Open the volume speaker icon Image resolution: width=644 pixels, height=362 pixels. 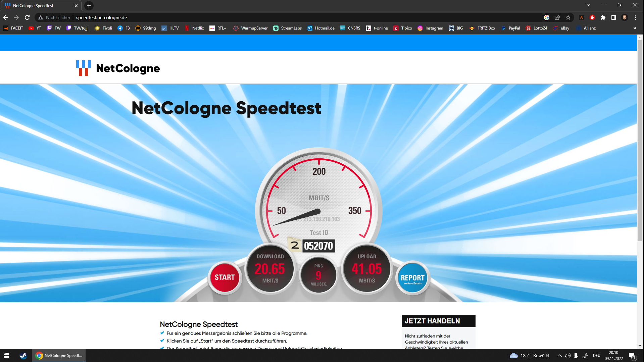point(568,356)
